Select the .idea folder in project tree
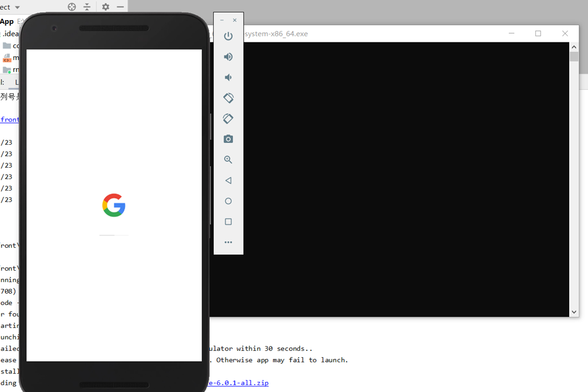 coord(10,34)
